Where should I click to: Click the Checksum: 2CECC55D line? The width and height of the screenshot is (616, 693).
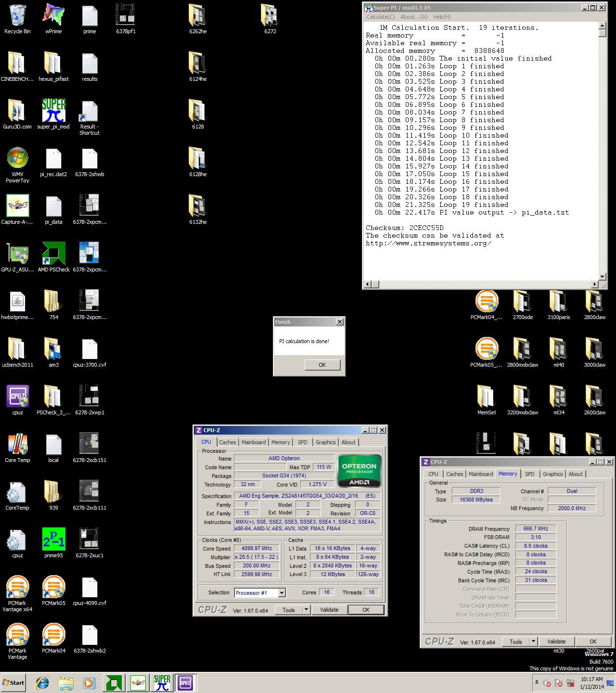coord(404,228)
